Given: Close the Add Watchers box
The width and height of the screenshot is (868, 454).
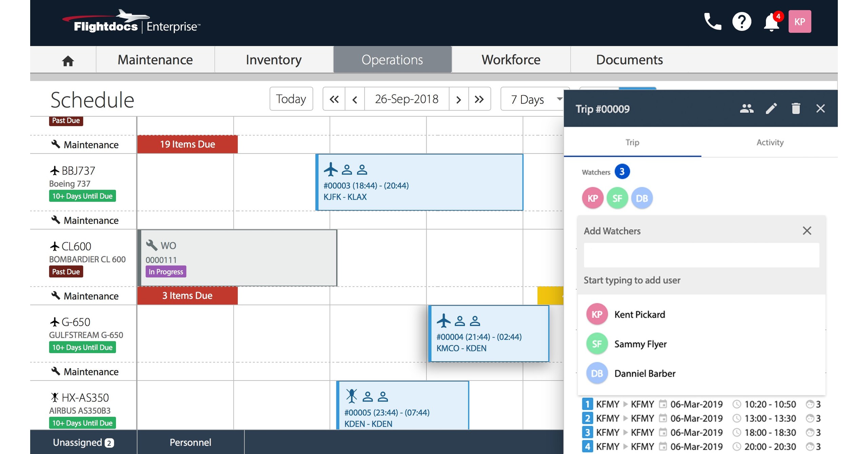Looking at the screenshot, I should point(807,231).
